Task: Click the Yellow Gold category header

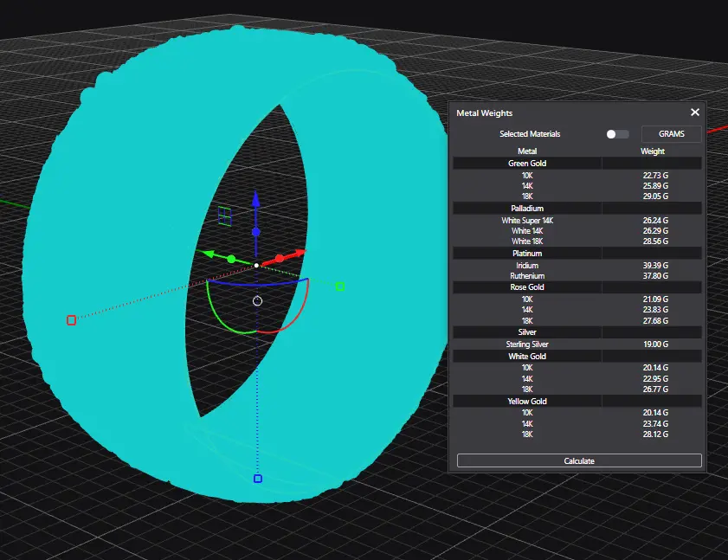Action: [x=526, y=402]
